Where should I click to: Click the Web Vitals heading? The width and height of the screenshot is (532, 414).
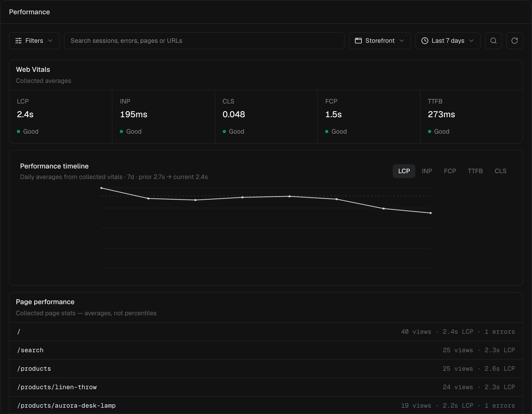pyautogui.click(x=33, y=69)
